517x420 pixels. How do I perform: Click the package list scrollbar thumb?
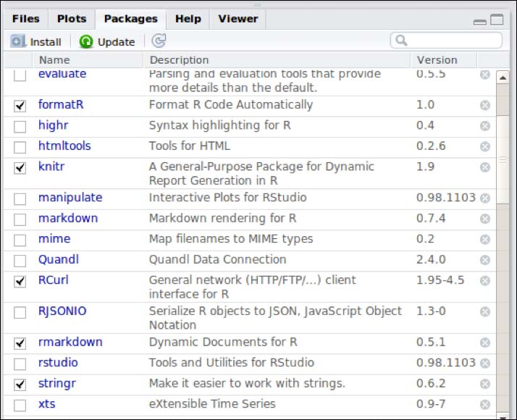[503, 160]
